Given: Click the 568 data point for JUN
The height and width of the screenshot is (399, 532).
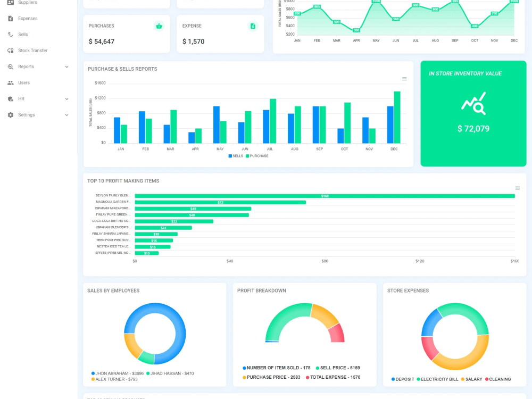Looking at the screenshot, I should pos(396,19).
